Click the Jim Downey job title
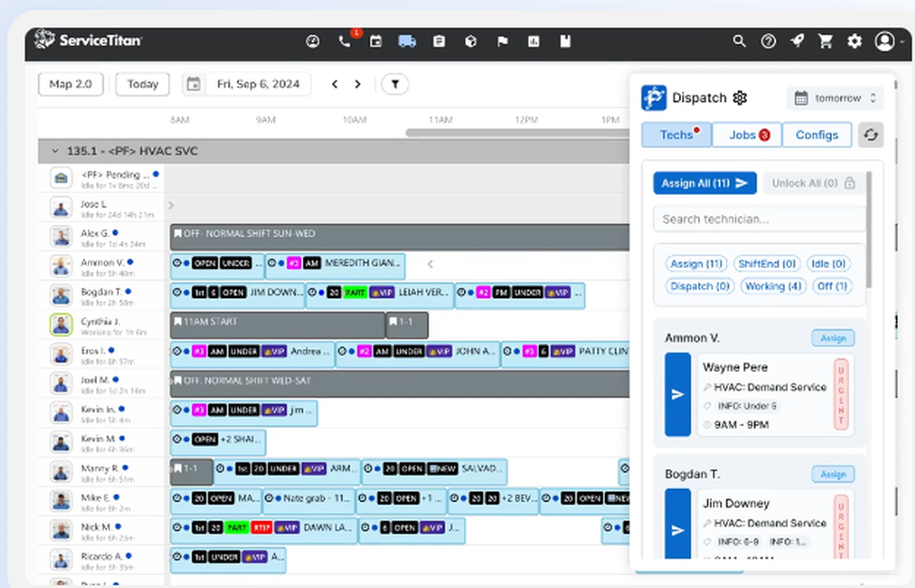Viewport: 915px width, 588px height. click(x=736, y=504)
